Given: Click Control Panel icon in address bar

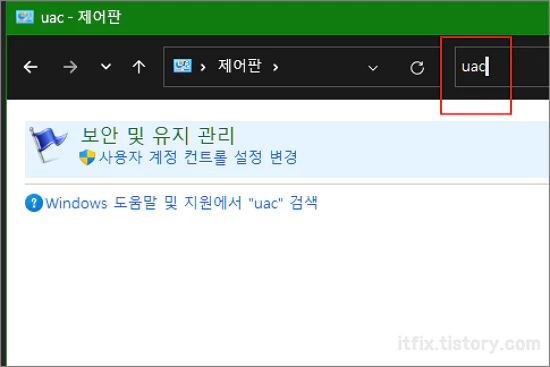Looking at the screenshot, I should (x=182, y=66).
